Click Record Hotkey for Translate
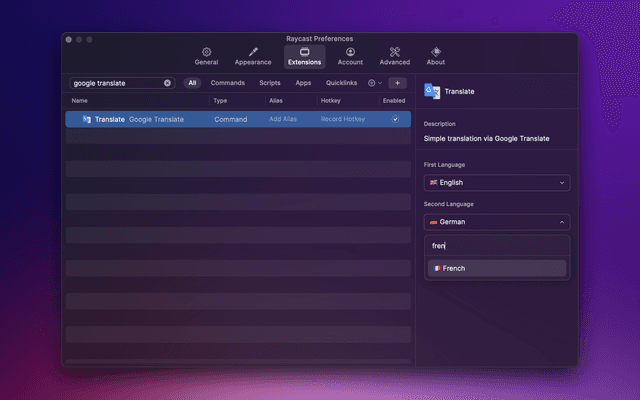Image resolution: width=640 pixels, height=400 pixels. pyautogui.click(x=343, y=119)
